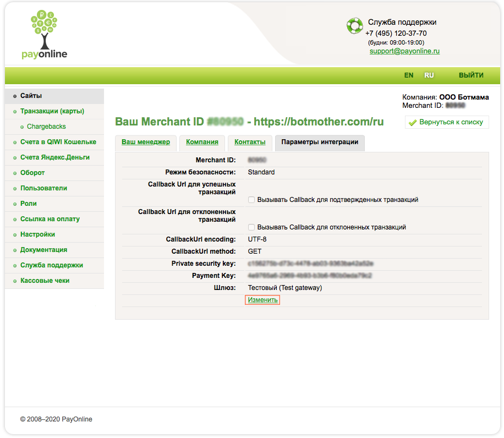This screenshot has width=504, height=438.
Task: Click the ООО Ботмама company name
Action: (x=464, y=97)
